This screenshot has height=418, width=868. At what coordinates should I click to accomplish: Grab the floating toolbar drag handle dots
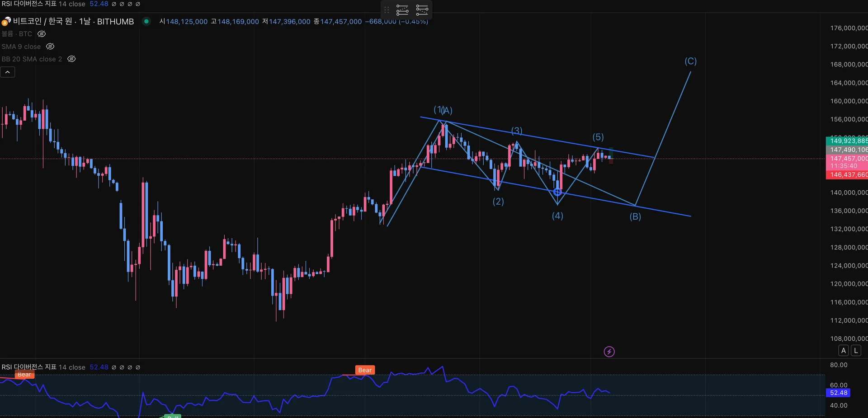(x=387, y=10)
